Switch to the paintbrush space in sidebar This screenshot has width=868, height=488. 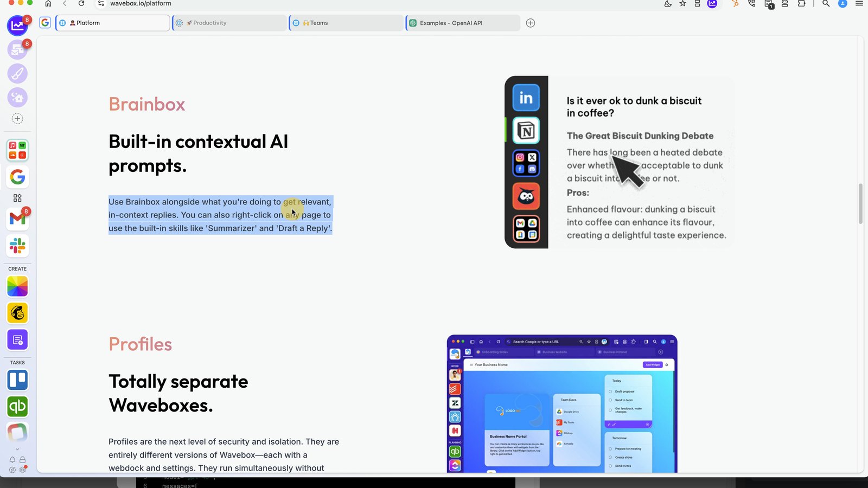[x=17, y=73]
